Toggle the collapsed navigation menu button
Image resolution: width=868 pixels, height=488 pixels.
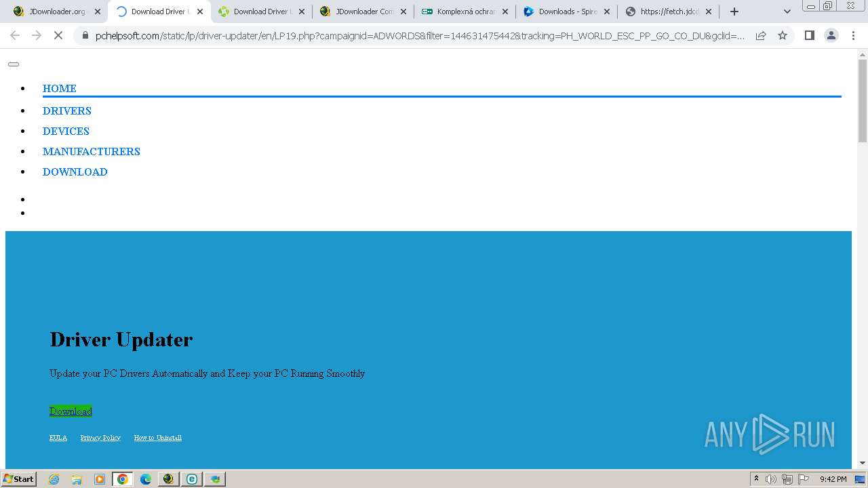(x=14, y=64)
